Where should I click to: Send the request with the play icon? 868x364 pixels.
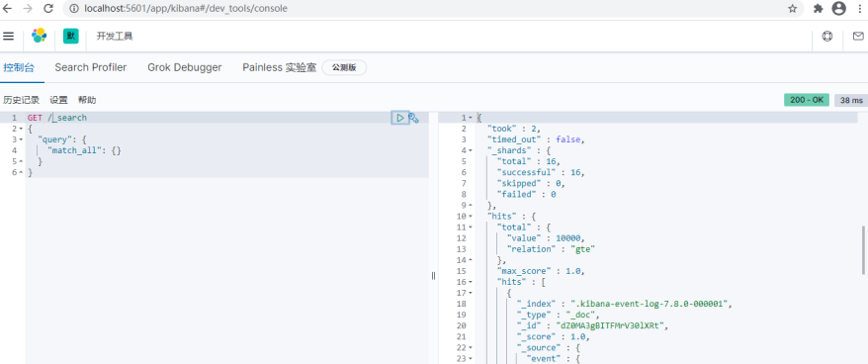pos(400,118)
